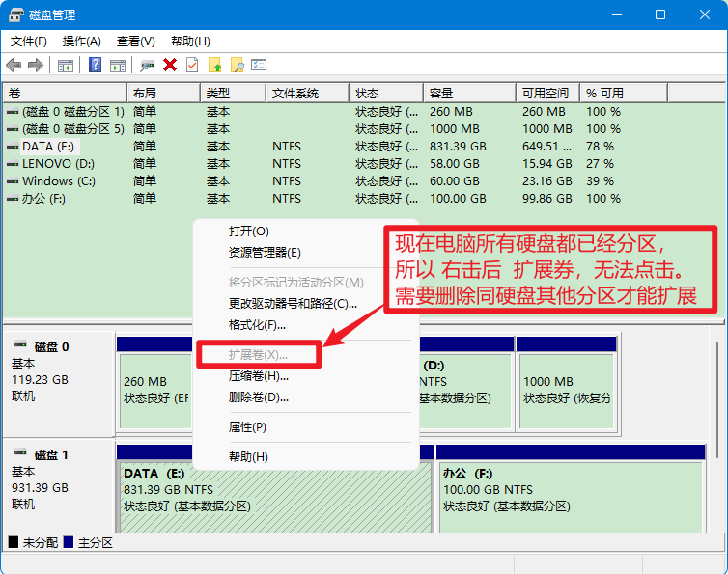Click the folder with green up-arrow icon
The image size is (728, 574).
coord(214,65)
